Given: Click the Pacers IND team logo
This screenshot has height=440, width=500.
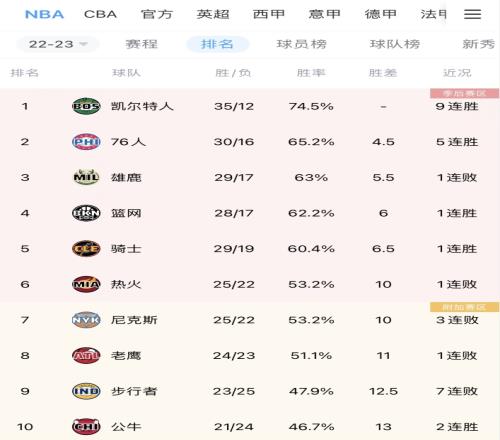Looking at the screenshot, I should tap(86, 391).
